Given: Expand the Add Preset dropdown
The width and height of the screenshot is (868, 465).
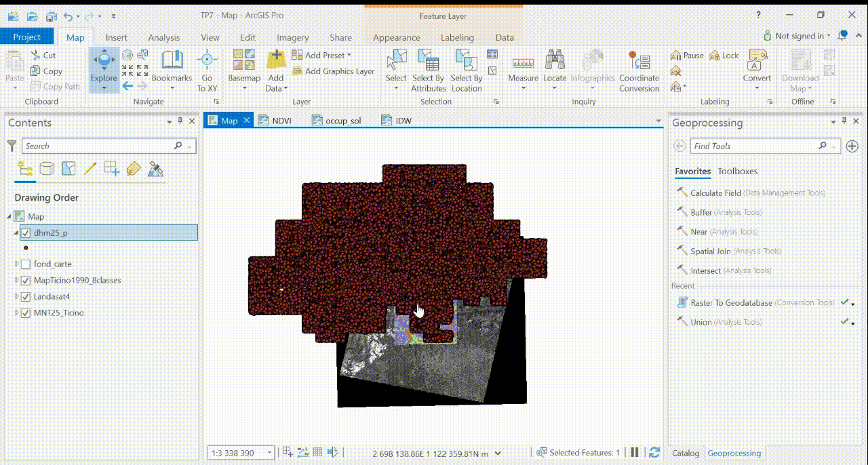Looking at the screenshot, I should pyautogui.click(x=349, y=56).
